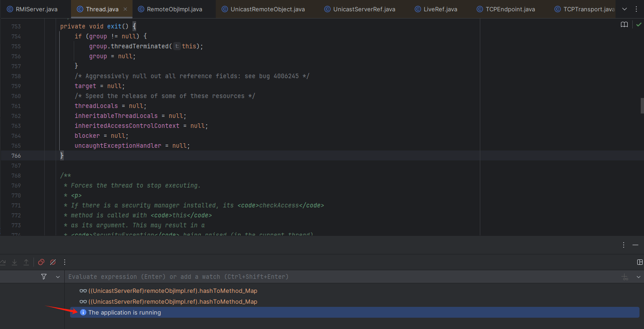Click "checkAccess" in the javadoc on line 771

click(279, 205)
